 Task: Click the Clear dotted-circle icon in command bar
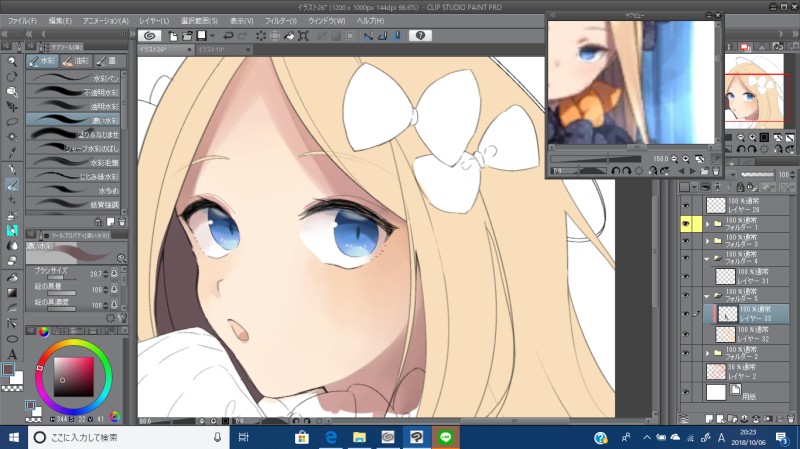[x=261, y=36]
